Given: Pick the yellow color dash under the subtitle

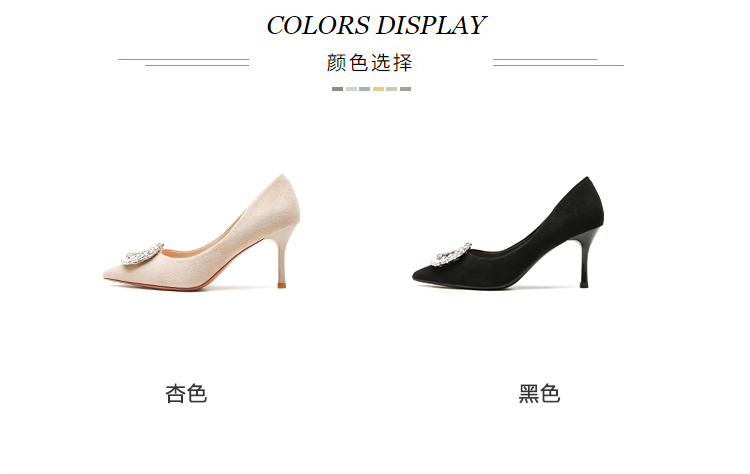Looking at the screenshot, I should click(x=378, y=89).
